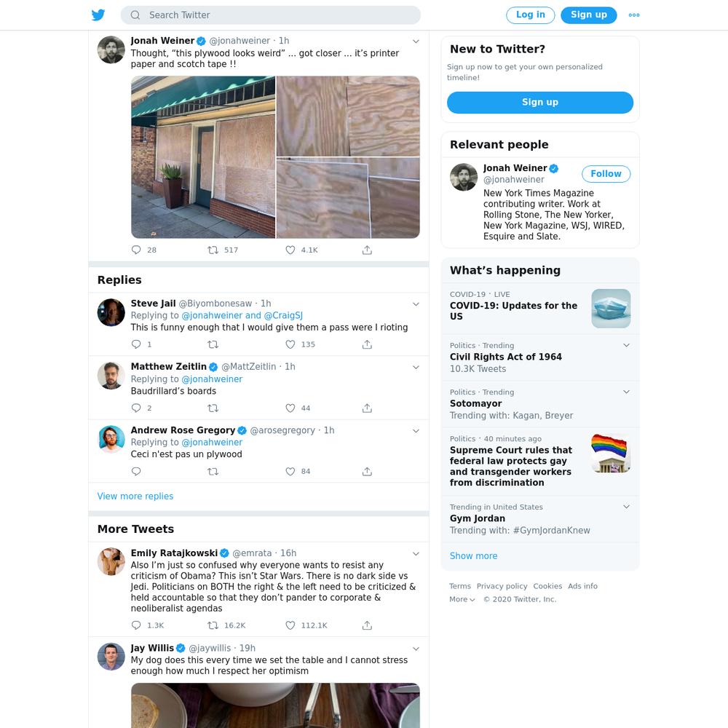Retweet Emily Ratajkowski's tweet
Viewport: 728px width, 728px height.
point(213,625)
